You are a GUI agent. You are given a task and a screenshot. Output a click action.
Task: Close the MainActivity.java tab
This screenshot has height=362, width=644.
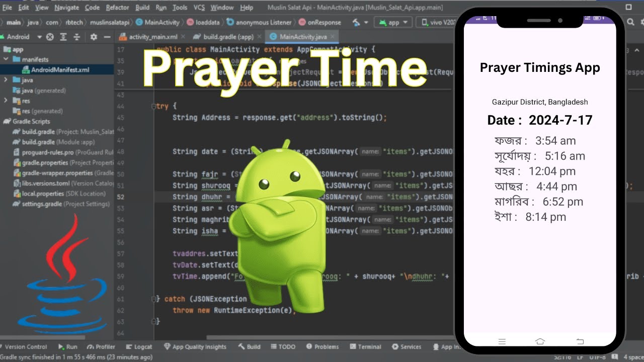333,37
